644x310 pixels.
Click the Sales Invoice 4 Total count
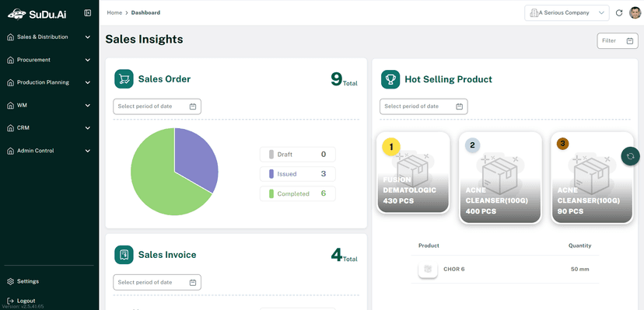click(345, 256)
